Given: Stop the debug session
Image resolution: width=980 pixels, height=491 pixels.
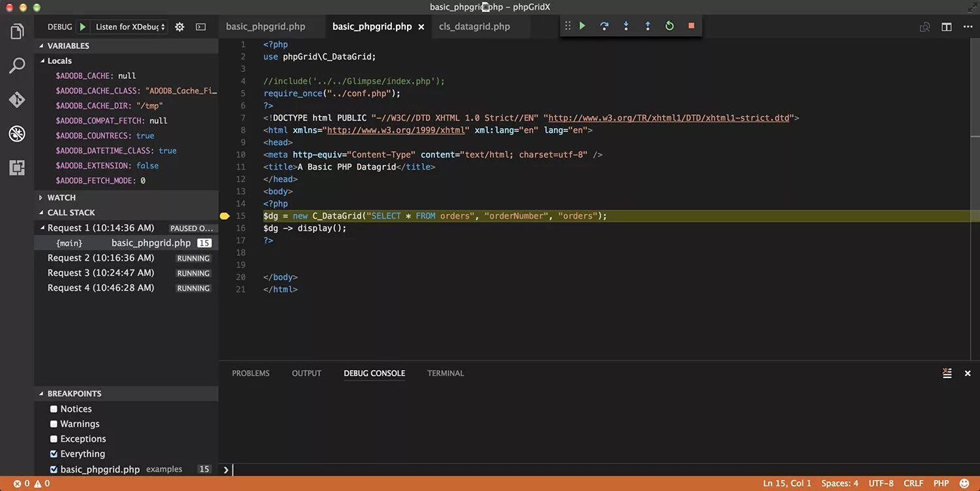Looking at the screenshot, I should [691, 26].
